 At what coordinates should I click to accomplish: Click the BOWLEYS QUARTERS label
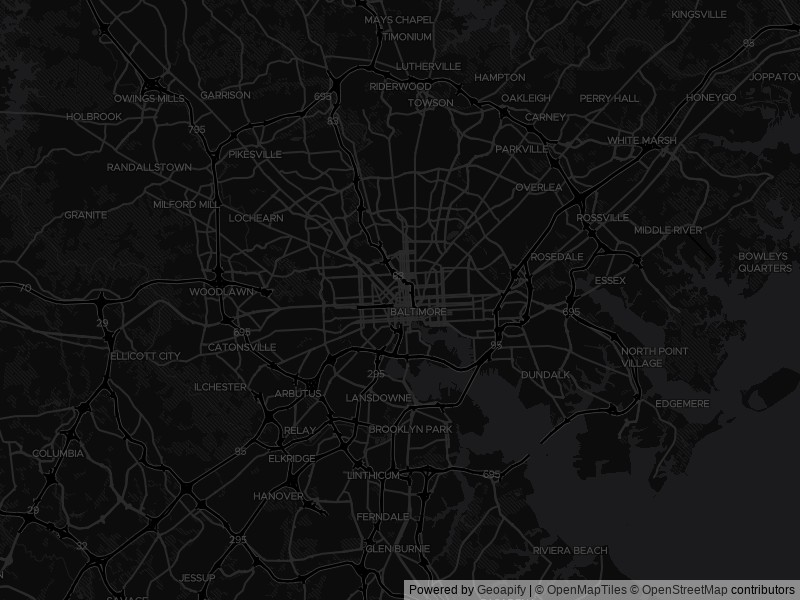pos(765,262)
